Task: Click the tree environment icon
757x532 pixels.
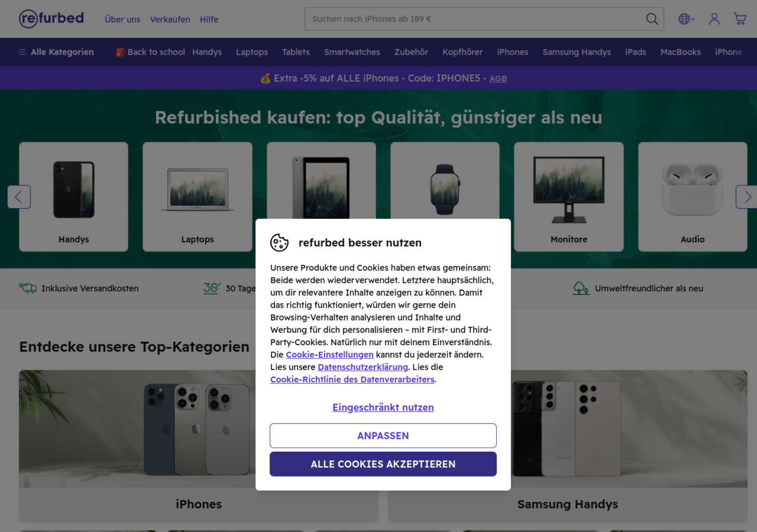Action: click(581, 288)
